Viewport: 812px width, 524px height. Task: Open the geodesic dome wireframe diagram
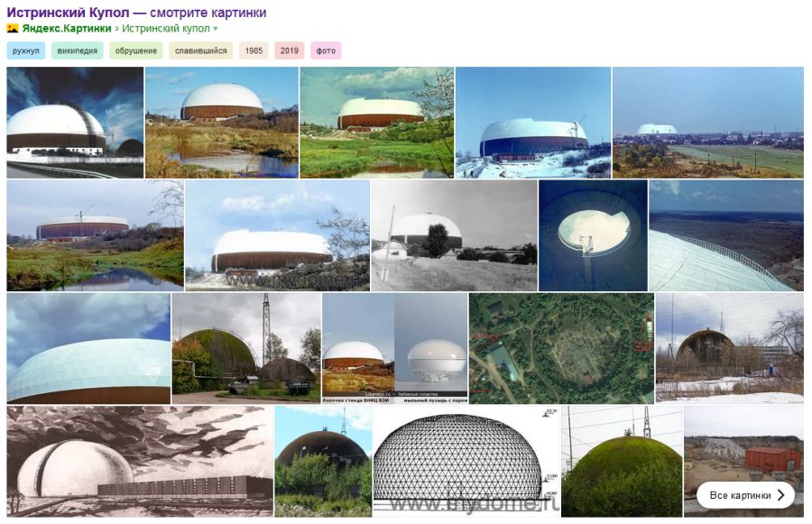pyautogui.click(x=466, y=460)
